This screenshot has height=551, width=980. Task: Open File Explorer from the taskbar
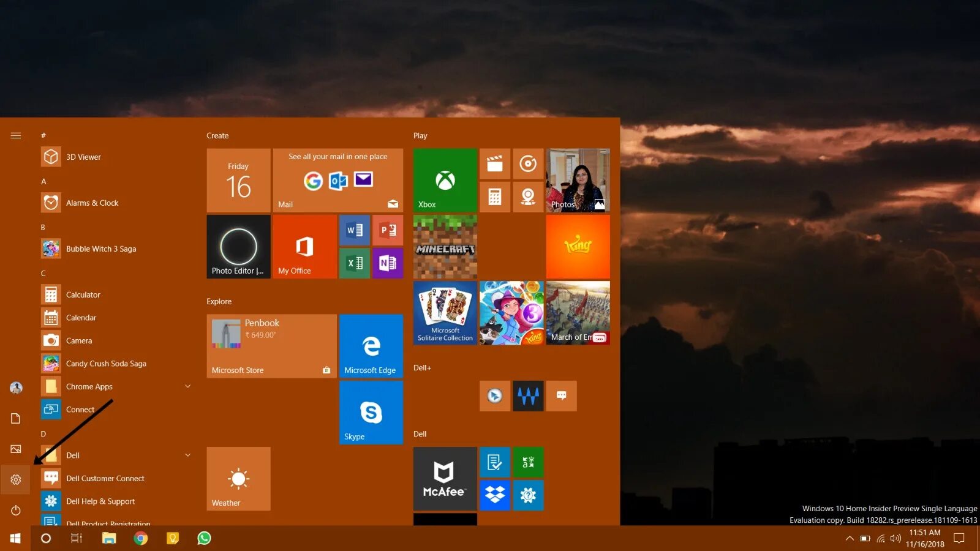click(x=109, y=538)
